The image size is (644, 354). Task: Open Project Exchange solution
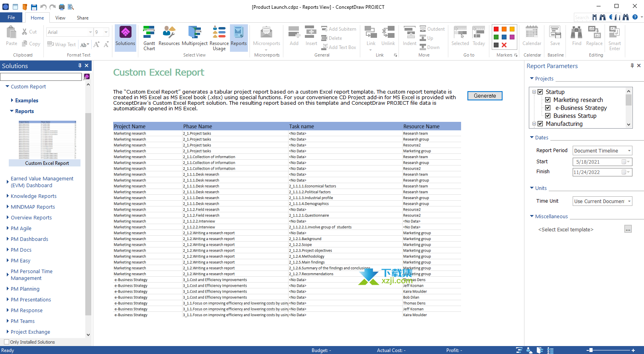coord(30,332)
